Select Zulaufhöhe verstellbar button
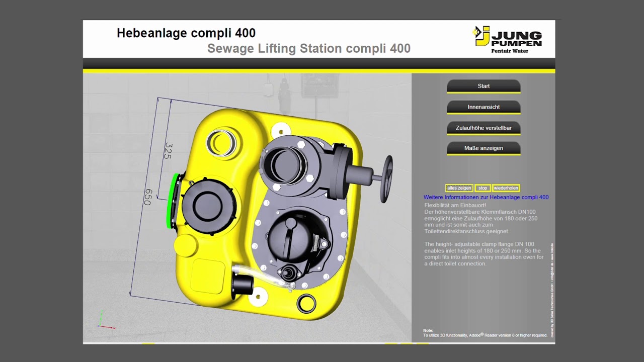Image resolution: width=644 pixels, height=362 pixels. pyautogui.click(x=484, y=128)
